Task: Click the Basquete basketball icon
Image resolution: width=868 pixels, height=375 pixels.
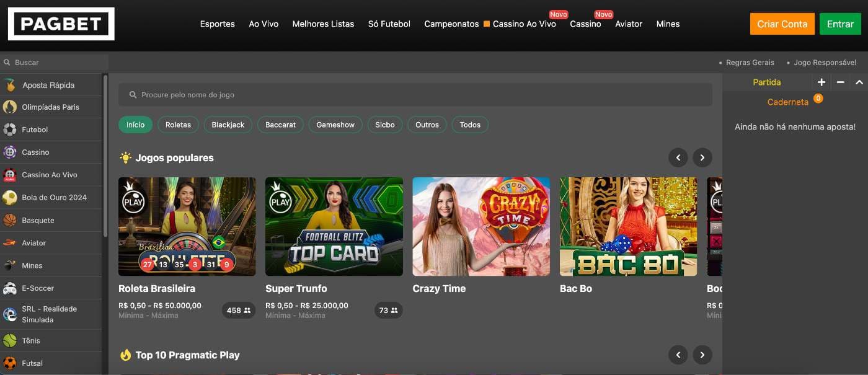Action: pyautogui.click(x=10, y=220)
